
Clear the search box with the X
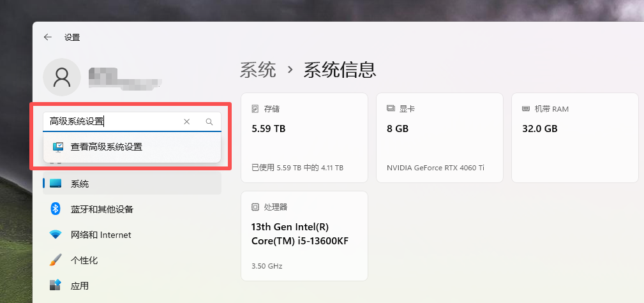(x=186, y=122)
